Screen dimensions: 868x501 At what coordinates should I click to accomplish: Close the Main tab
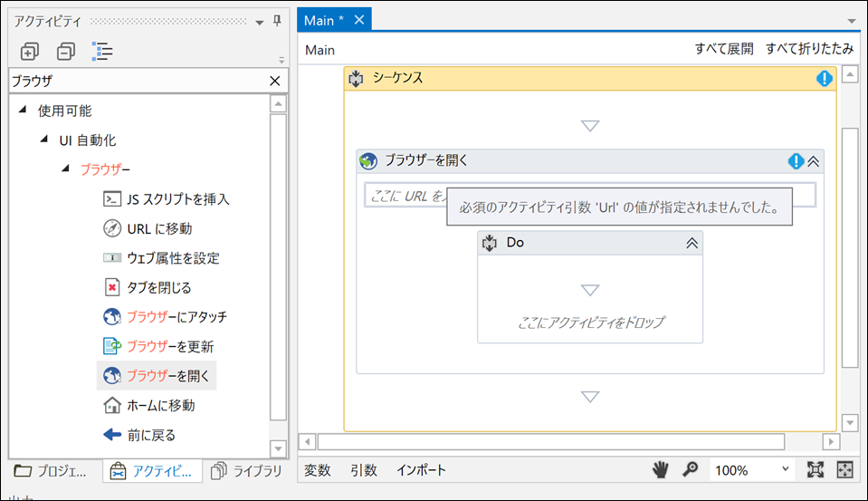click(359, 20)
